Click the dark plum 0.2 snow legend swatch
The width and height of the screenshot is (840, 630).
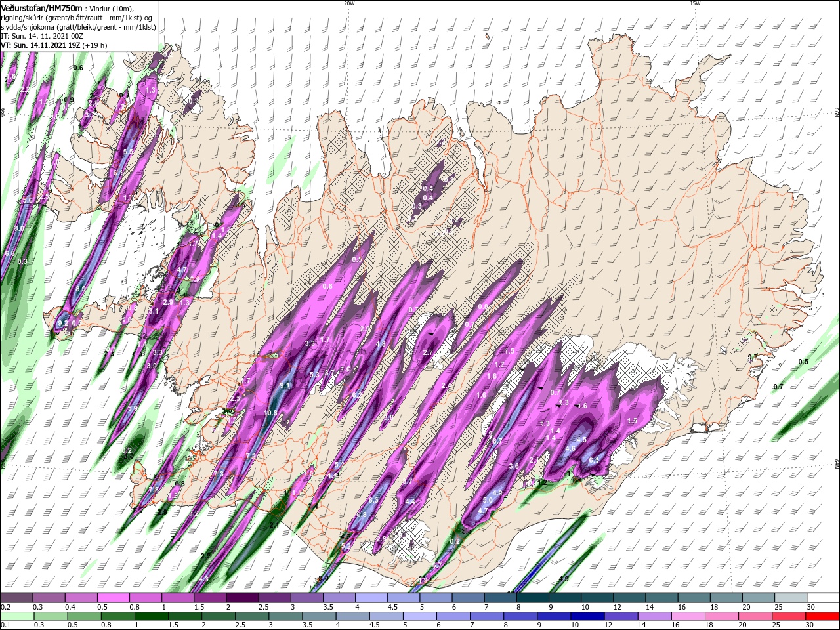[x=16, y=598]
